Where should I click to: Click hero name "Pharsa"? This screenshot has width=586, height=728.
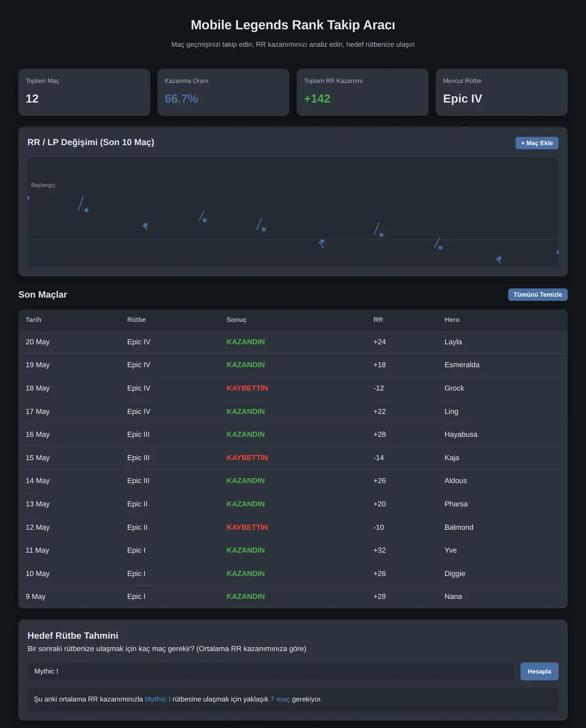(x=456, y=504)
